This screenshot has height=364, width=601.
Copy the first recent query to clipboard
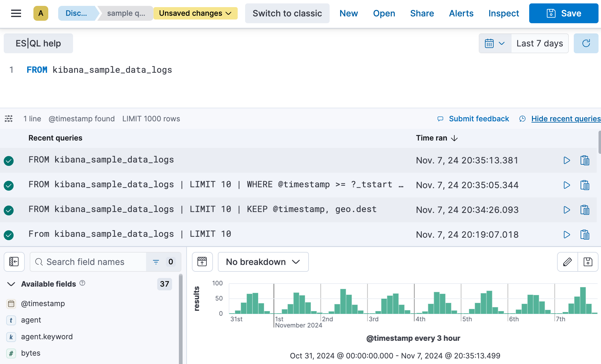(x=585, y=160)
